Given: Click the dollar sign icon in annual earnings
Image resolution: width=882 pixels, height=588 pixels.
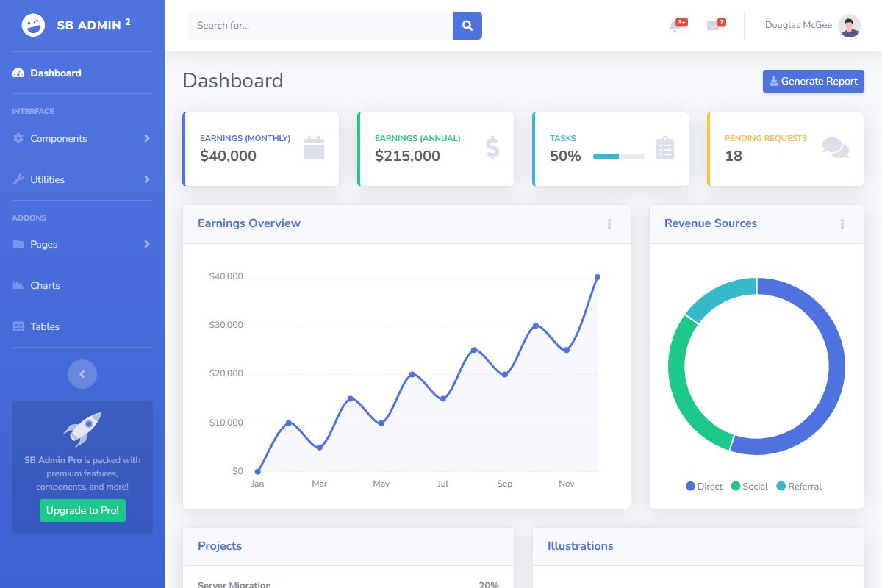Looking at the screenshot, I should (x=492, y=148).
